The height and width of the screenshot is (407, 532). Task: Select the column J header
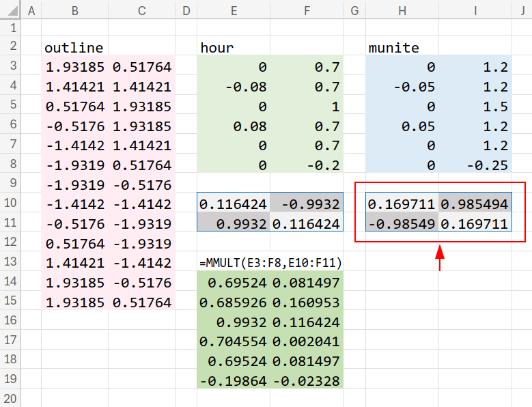pyautogui.click(x=522, y=10)
